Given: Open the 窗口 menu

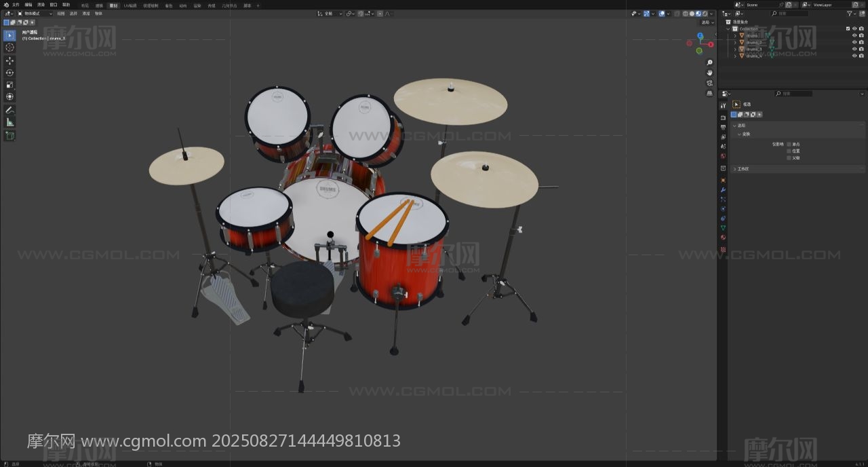Looking at the screenshot, I should click(x=54, y=5).
